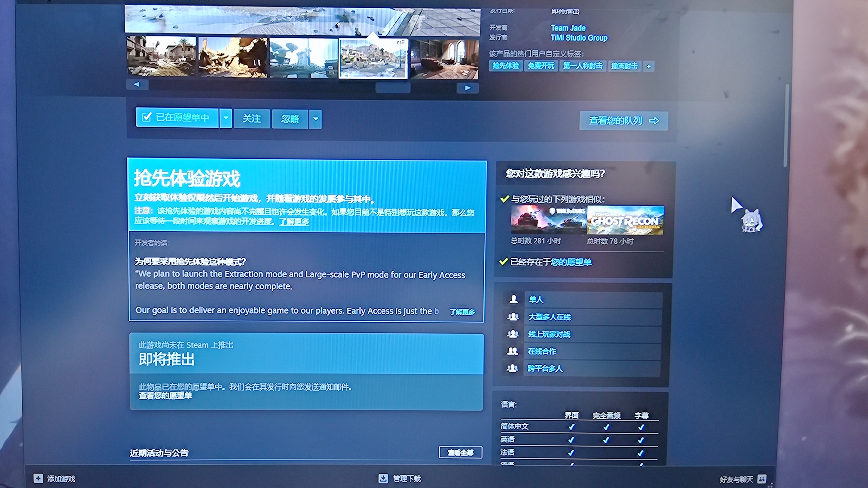Select the 撤离射击 tag
The width and height of the screenshot is (868, 488).
pyautogui.click(x=624, y=66)
